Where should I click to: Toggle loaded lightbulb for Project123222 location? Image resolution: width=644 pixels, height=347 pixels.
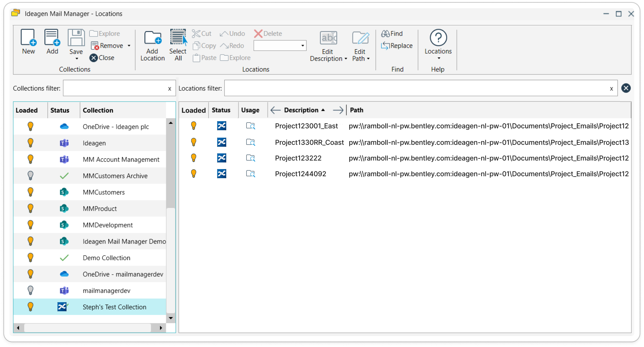194,158
